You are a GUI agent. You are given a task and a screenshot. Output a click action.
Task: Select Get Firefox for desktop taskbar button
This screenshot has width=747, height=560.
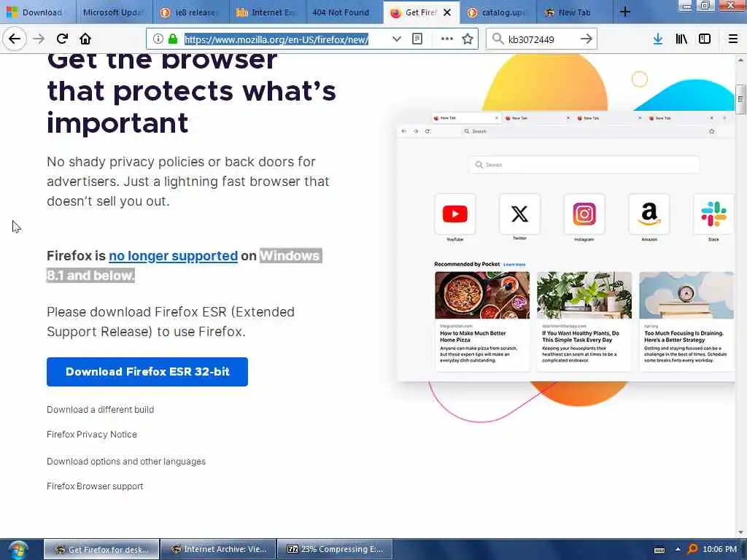[101, 549]
